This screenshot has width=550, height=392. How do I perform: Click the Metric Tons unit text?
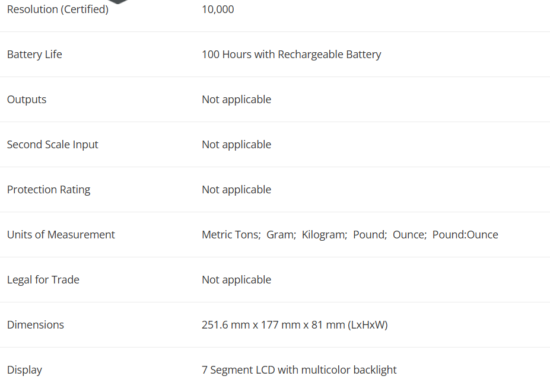pyautogui.click(x=231, y=235)
